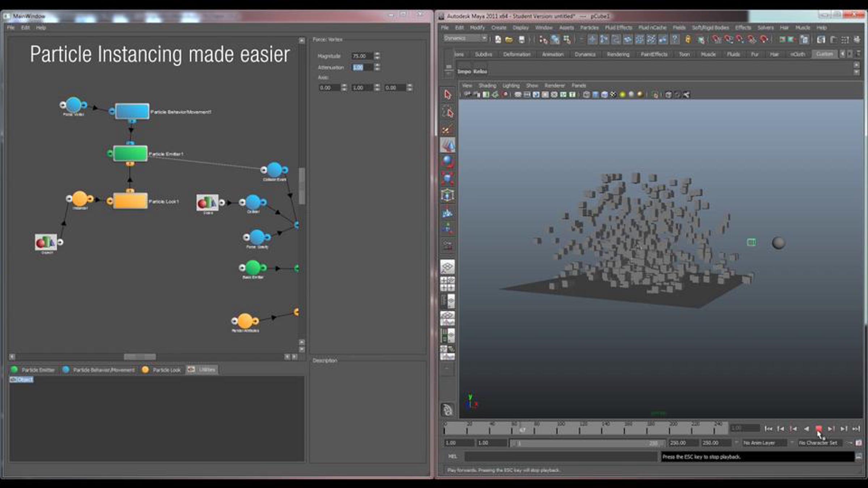Open the Particles menu
The width and height of the screenshot is (868, 488).
coord(589,28)
